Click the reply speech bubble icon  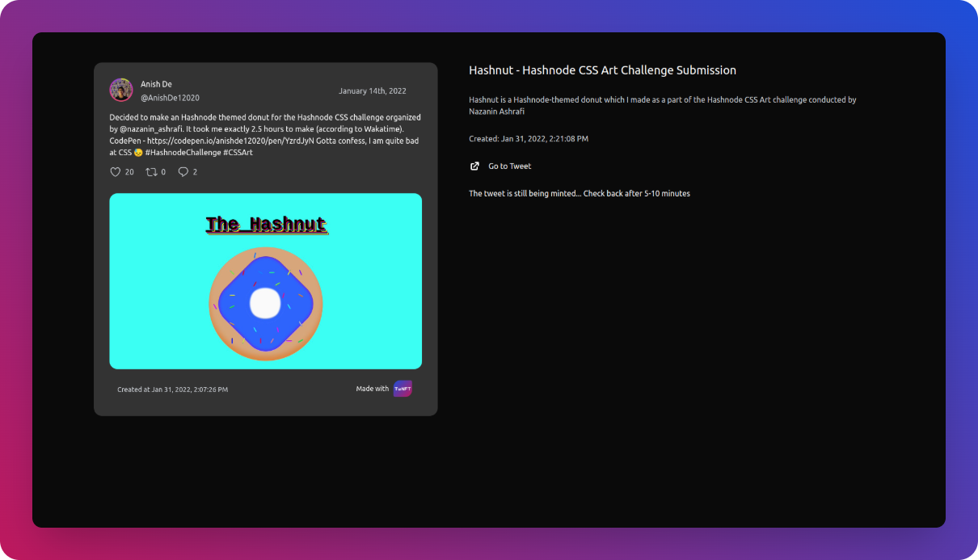tap(183, 172)
